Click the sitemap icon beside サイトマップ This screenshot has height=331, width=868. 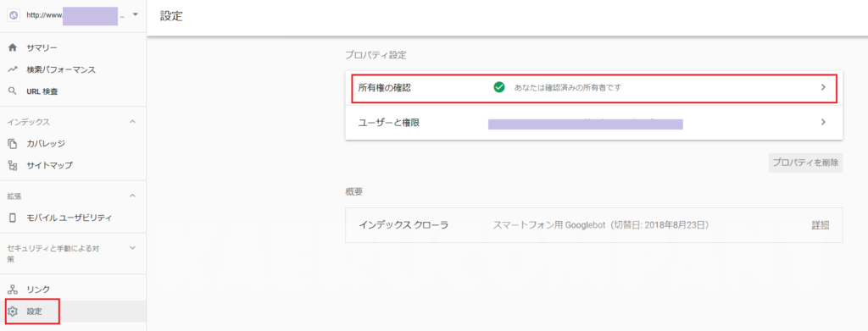13,165
